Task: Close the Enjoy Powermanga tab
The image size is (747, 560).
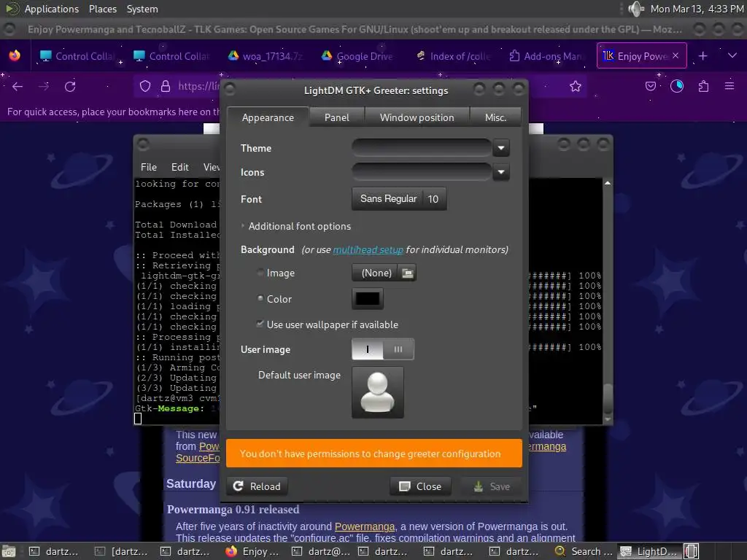Action: click(676, 55)
